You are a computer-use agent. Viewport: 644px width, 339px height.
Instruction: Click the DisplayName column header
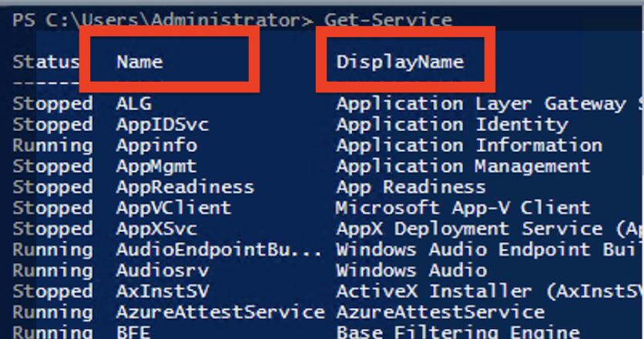400,62
